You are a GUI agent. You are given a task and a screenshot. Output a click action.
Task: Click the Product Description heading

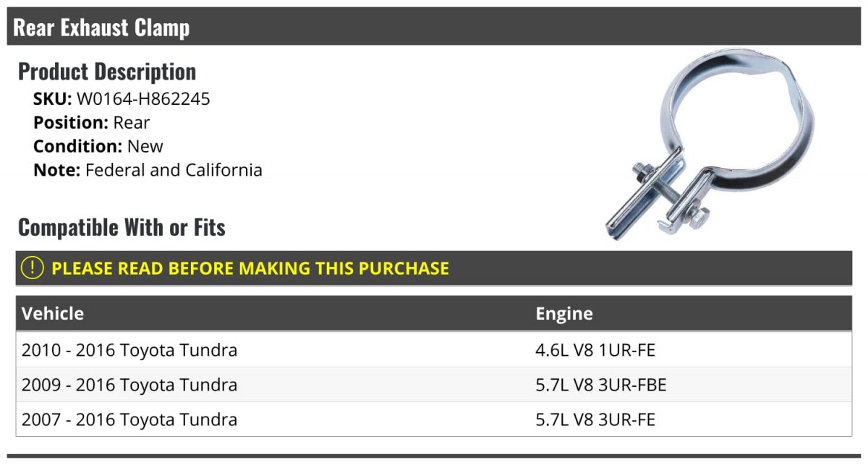[x=107, y=72]
